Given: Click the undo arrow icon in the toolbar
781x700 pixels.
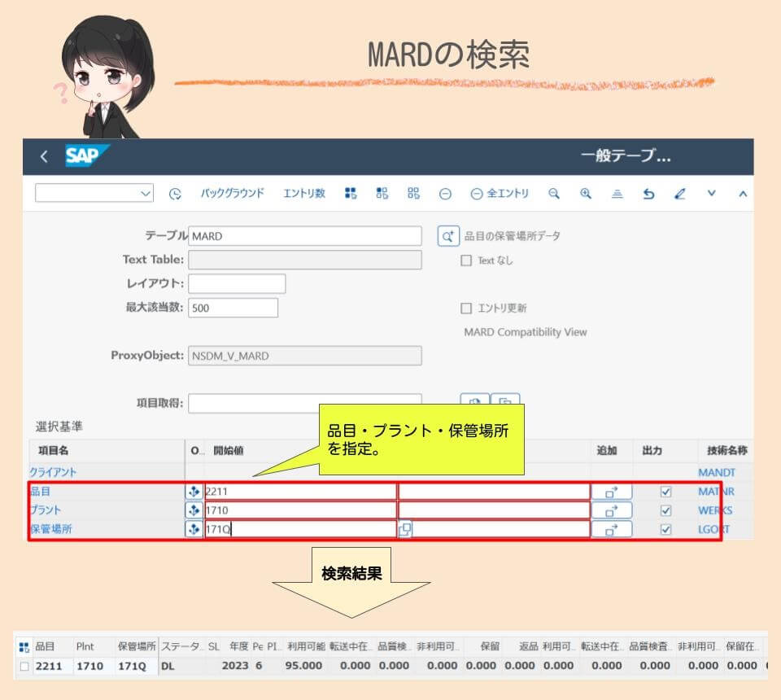Looking at the screenshot, I should tap(651, 193).
